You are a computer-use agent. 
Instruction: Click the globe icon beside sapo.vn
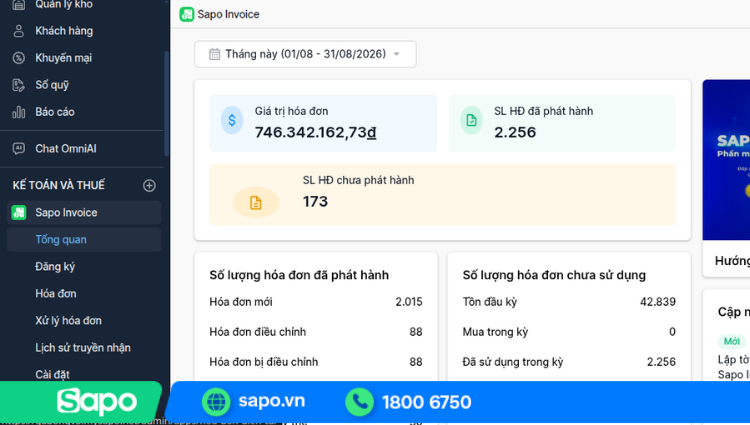click(x=216, y=402)
